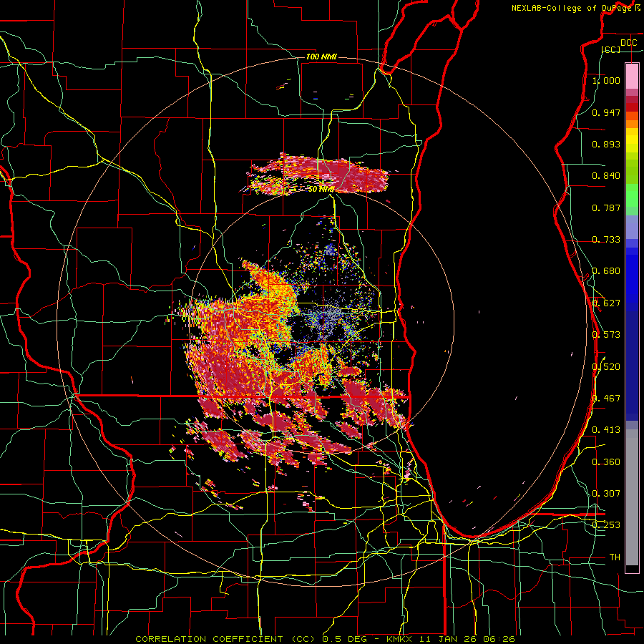Image resolution: width=644 pixels, height=644 pixels.
Task: Click the CORRELATION COEFFICIENT (CC) caption text
Action: (x=225, y=639)
